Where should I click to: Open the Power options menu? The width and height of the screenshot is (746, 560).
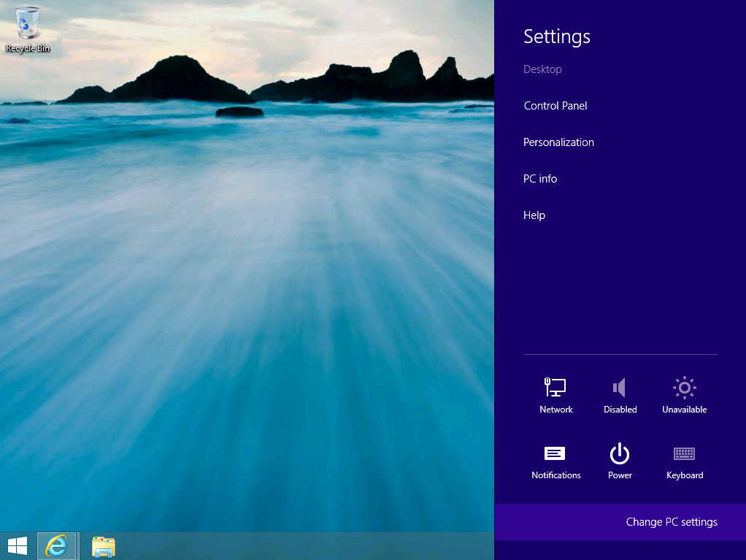(620, 461)
